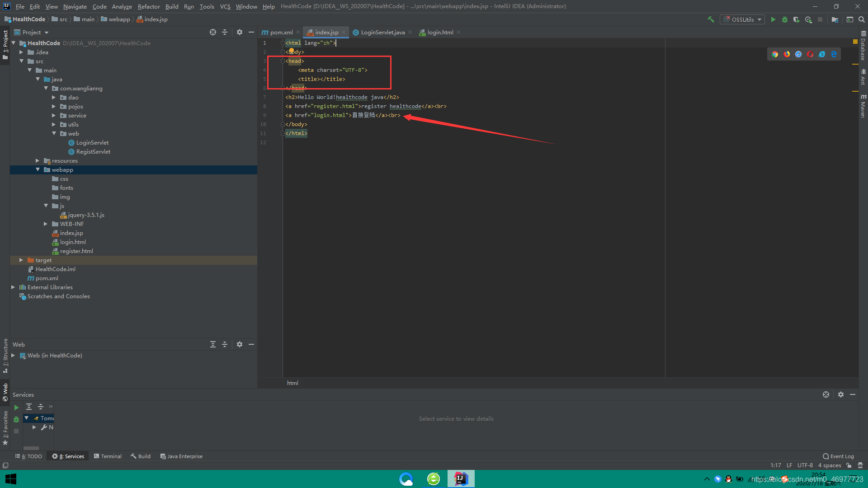Start debugging with the bug icon
Image resolution: width=868 pixels, height=488 pixels.
click(x=785, y=19)
